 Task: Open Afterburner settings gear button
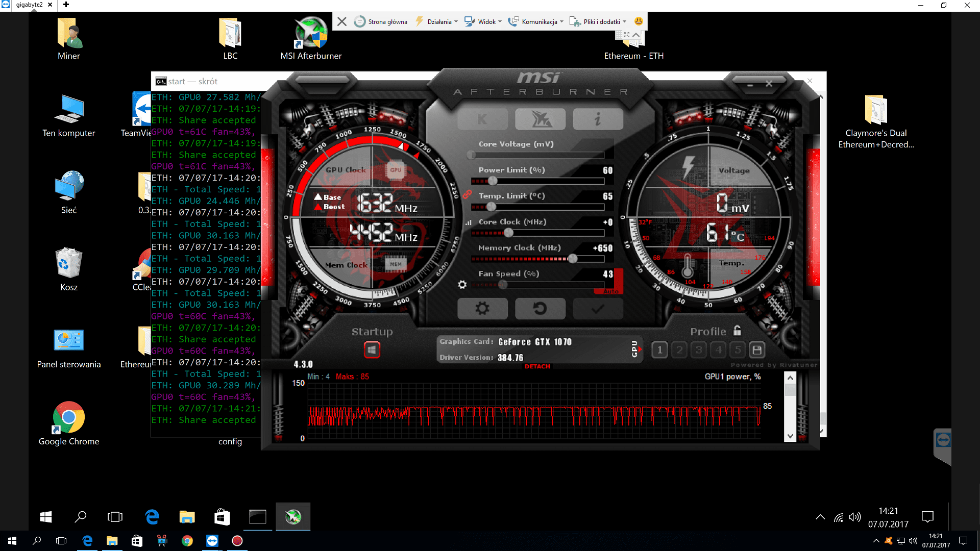[482, 308]
